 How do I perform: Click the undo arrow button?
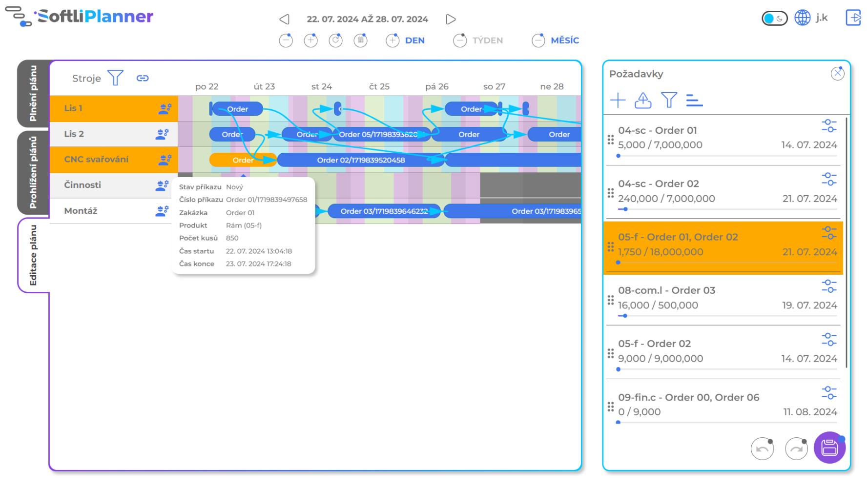click(762, 448)
